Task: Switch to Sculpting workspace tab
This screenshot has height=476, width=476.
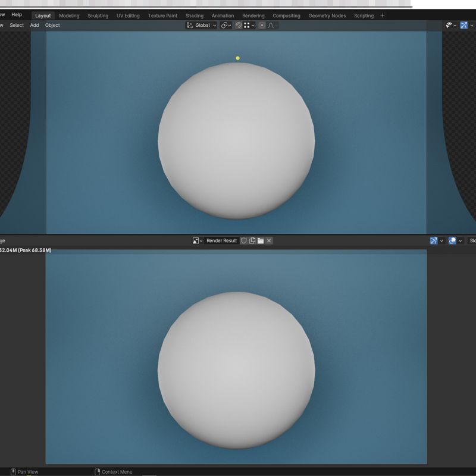Action: pyautogui.click(x=98, y=15)
